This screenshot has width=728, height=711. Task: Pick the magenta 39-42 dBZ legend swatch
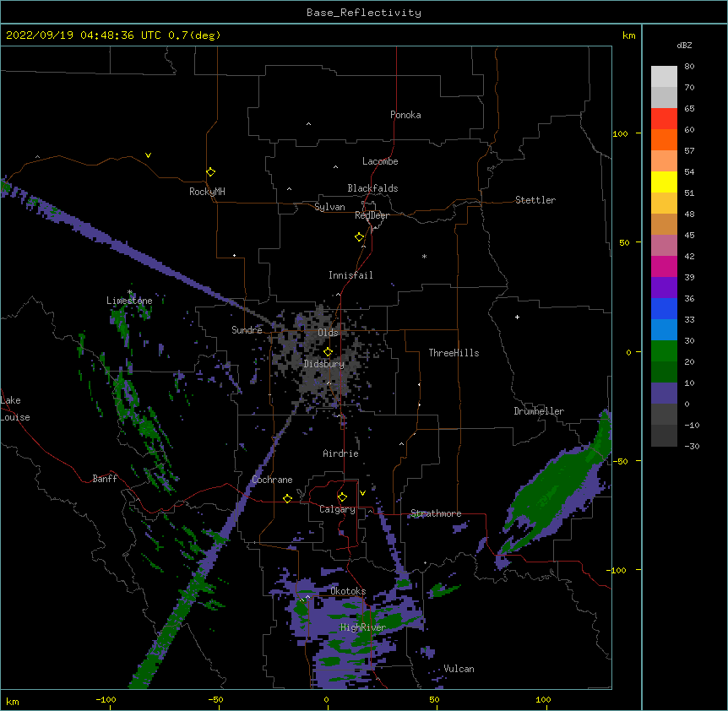coord(664,266)
